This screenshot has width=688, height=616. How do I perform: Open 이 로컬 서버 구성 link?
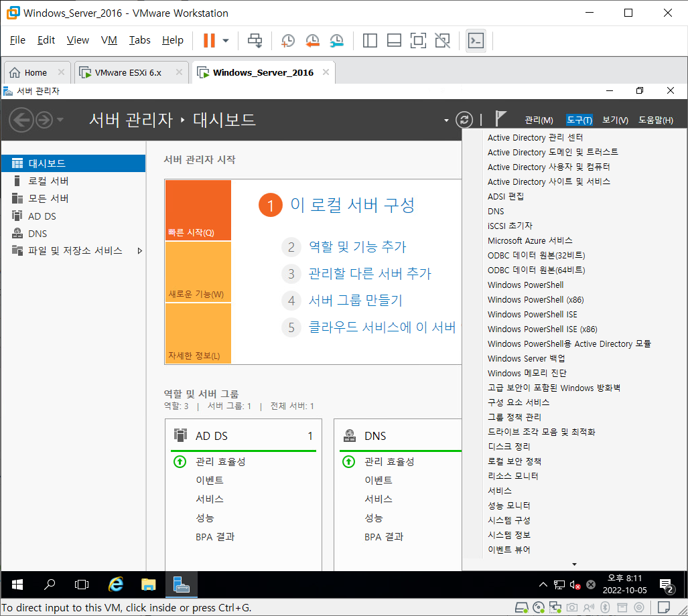[x=352, y=205]
